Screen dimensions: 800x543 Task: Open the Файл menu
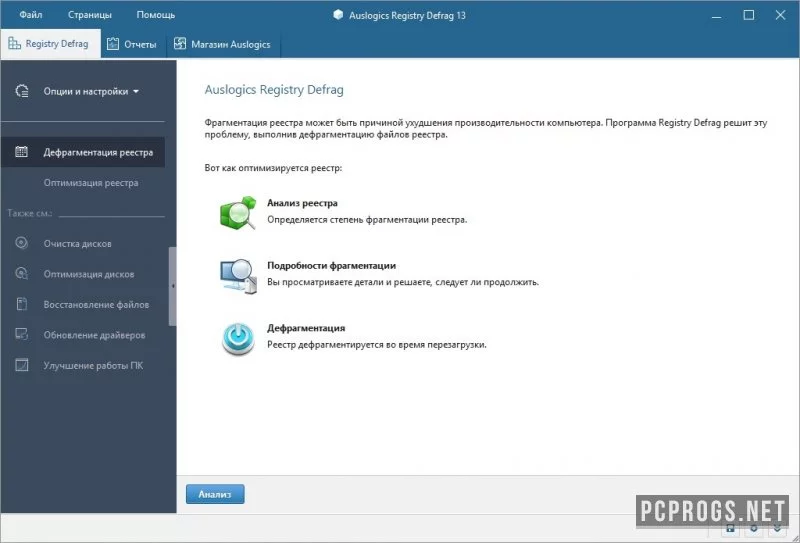coord(31,15)
